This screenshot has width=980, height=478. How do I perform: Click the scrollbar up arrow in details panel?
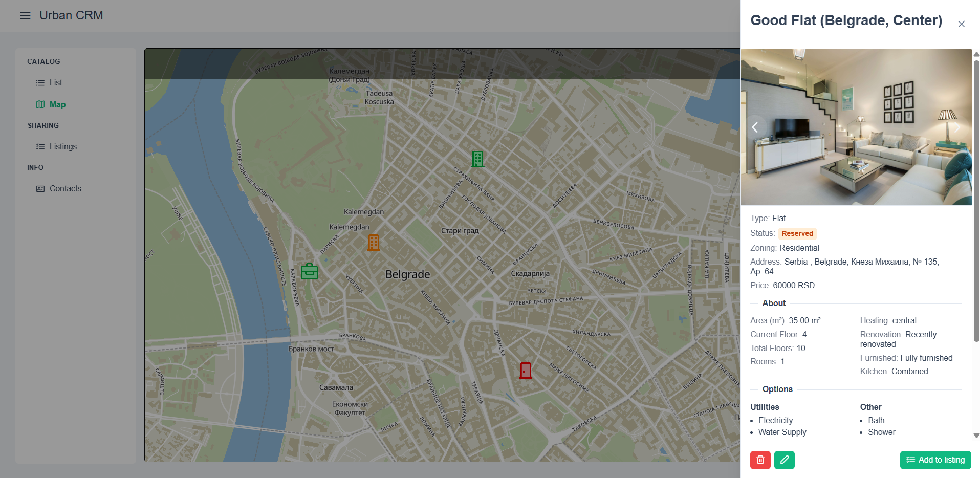coord(976,54)
